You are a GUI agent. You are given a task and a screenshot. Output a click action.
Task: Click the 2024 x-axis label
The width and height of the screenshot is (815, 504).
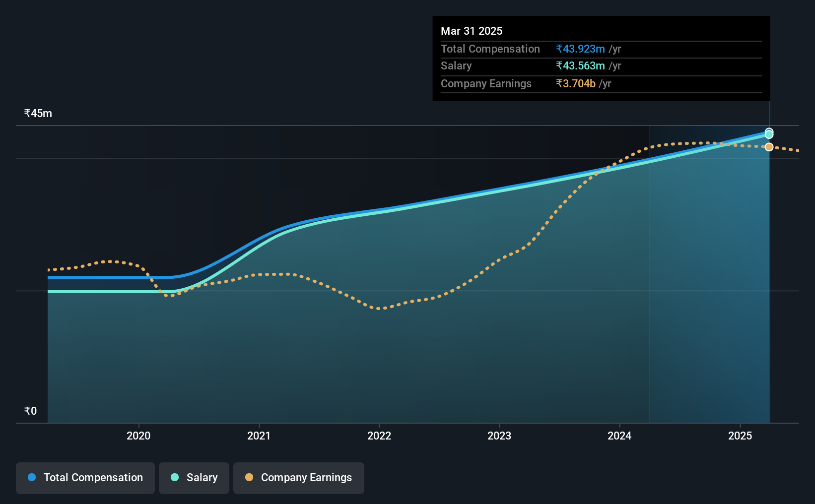[x=620, y=436]
